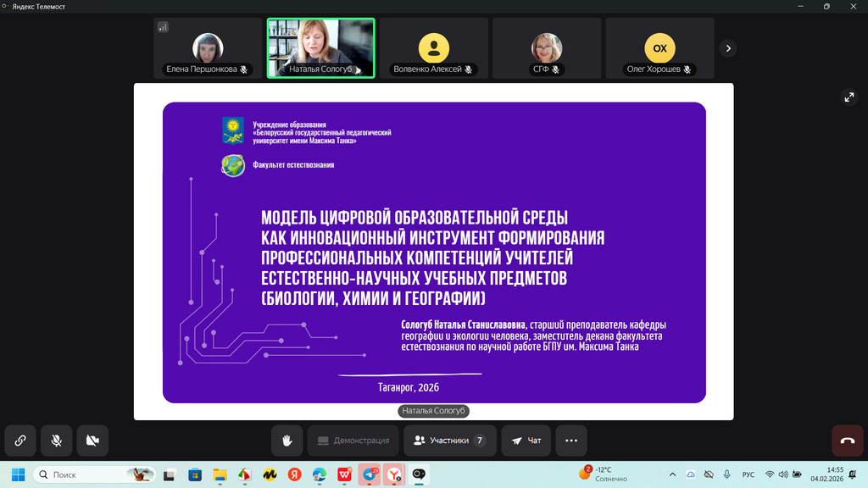Check the connection quality indicator icon
Viewport: 868px width, 488px height.
[x=163, y=27]
